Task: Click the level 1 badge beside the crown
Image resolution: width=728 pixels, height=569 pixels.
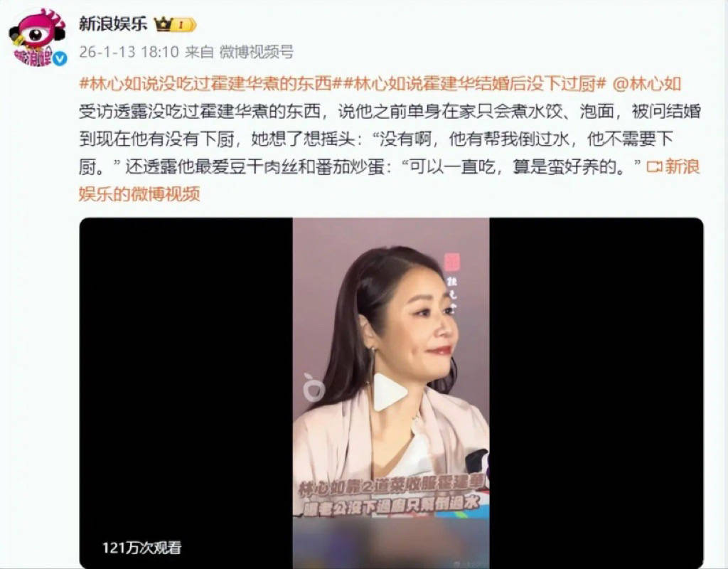Action: pyautogui.click(x=184, y=25)
